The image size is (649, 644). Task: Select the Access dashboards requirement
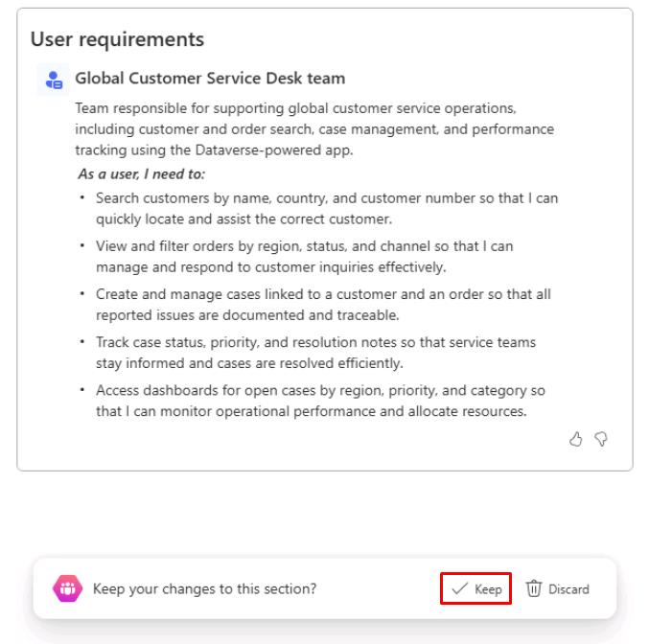pyautogui.click(x=320, y=401)
